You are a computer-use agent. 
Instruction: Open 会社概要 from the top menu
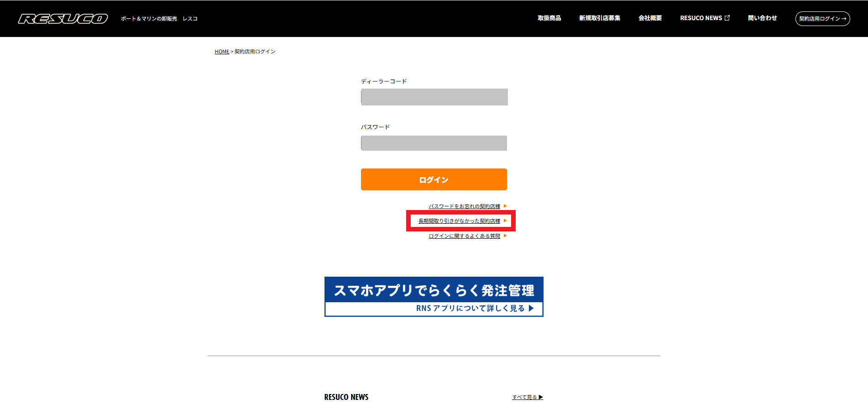[x=650, y=18]
